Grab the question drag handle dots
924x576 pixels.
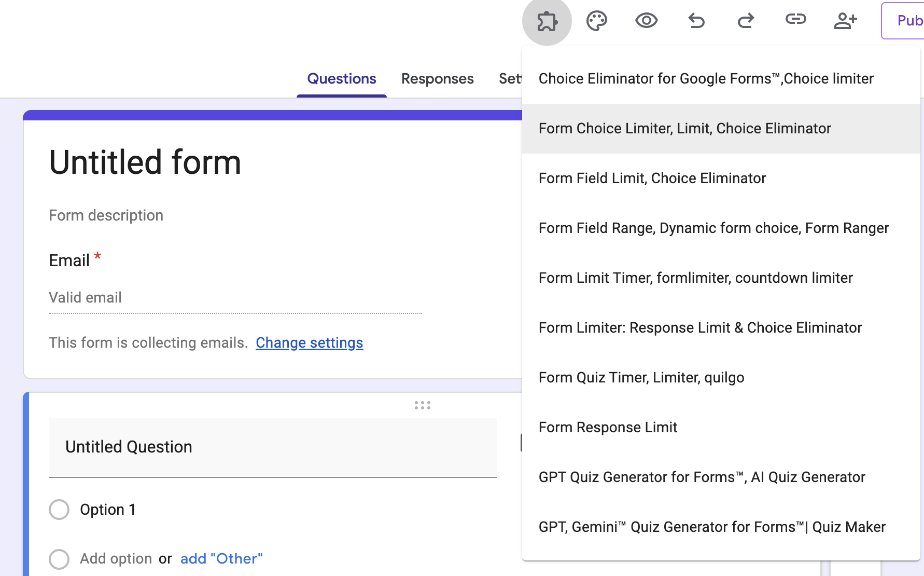click(423, 405)
